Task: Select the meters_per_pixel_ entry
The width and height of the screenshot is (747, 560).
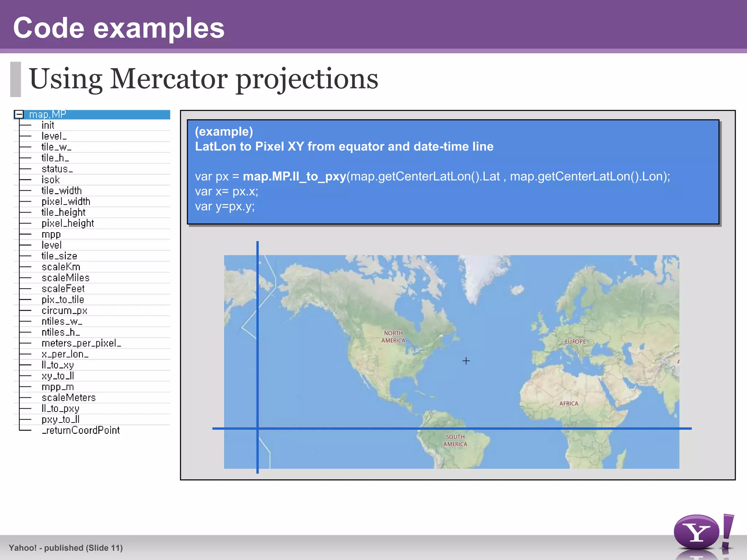Action: click(x=81, y=343)
